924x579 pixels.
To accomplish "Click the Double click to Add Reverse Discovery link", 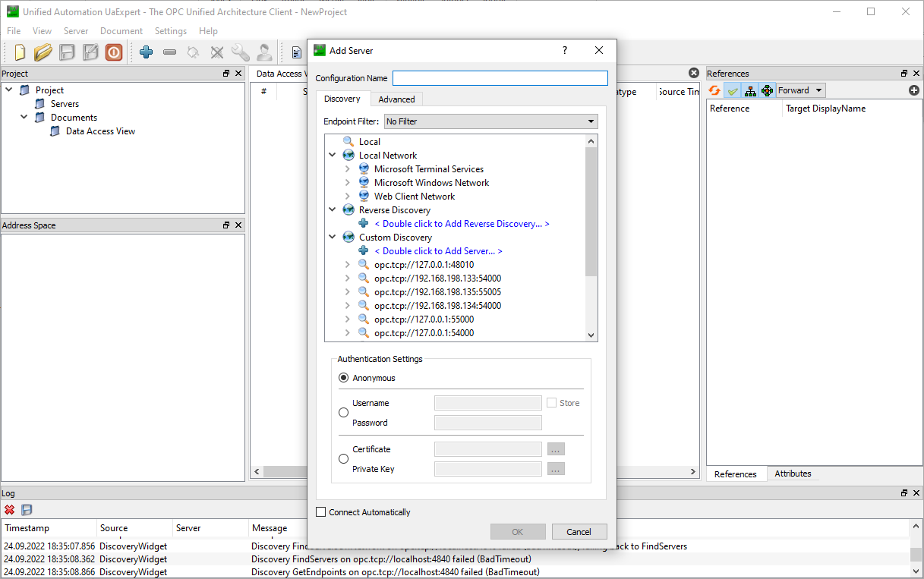I will click(x=462, y=224).
